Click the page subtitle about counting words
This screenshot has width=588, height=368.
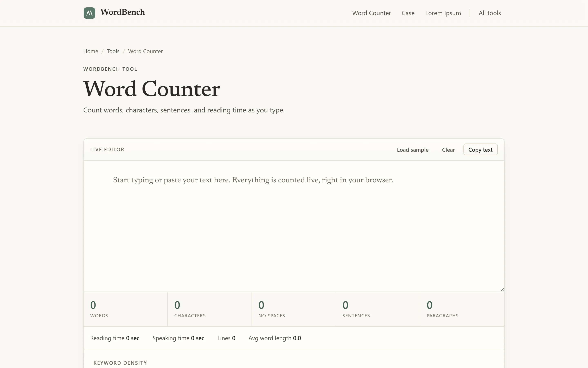click(184, 110)
